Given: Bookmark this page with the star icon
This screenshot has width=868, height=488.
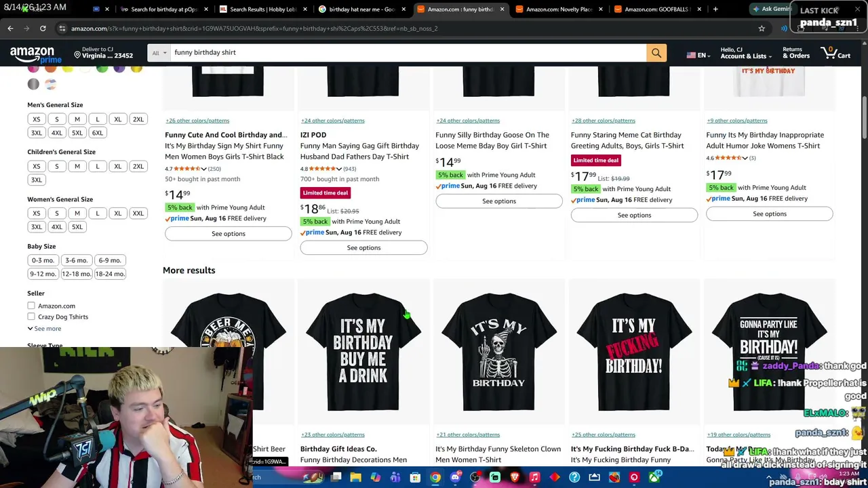Looking at the screenshot, I should (762, 28).
